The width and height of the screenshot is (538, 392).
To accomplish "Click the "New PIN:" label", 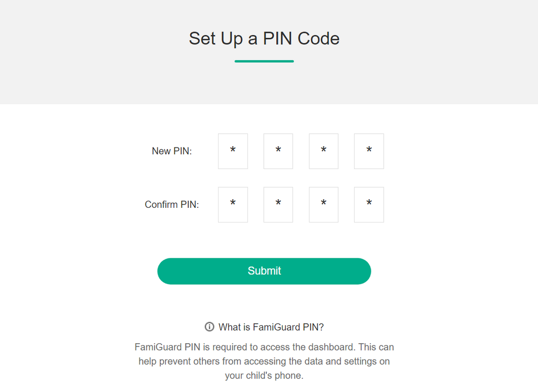I will pos(172,151).
